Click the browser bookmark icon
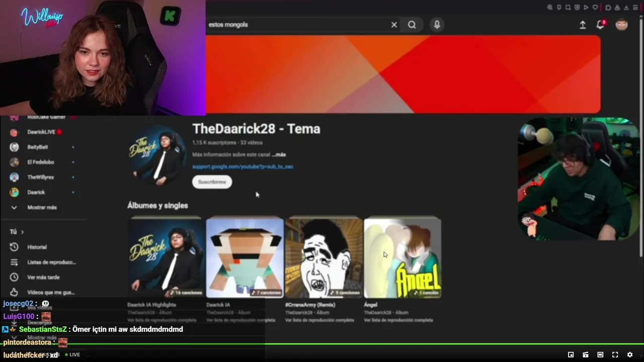 559,7
